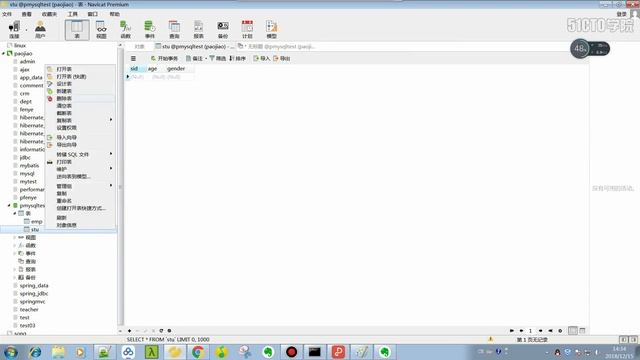Click the Windows Start button
The image size is (640, 360).
coord(11,352)
